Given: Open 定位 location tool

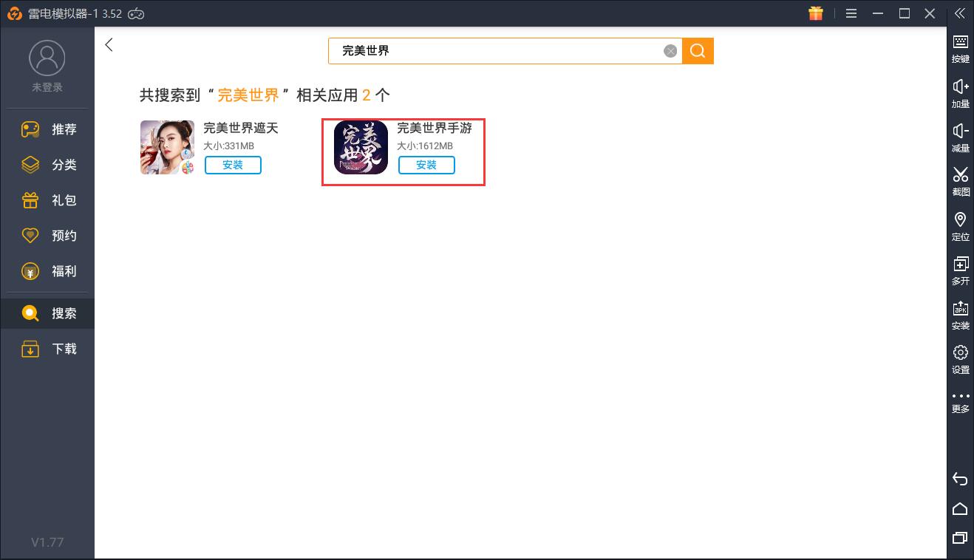Looking at the screenshot, I should [x=961, y=226].
